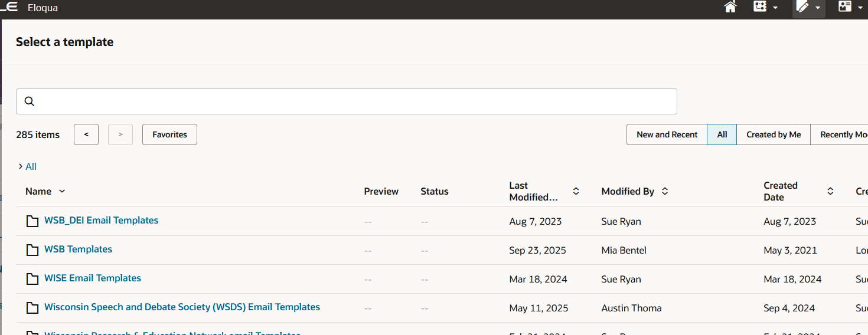Go to the Eloqua home icon

[730, 8]
